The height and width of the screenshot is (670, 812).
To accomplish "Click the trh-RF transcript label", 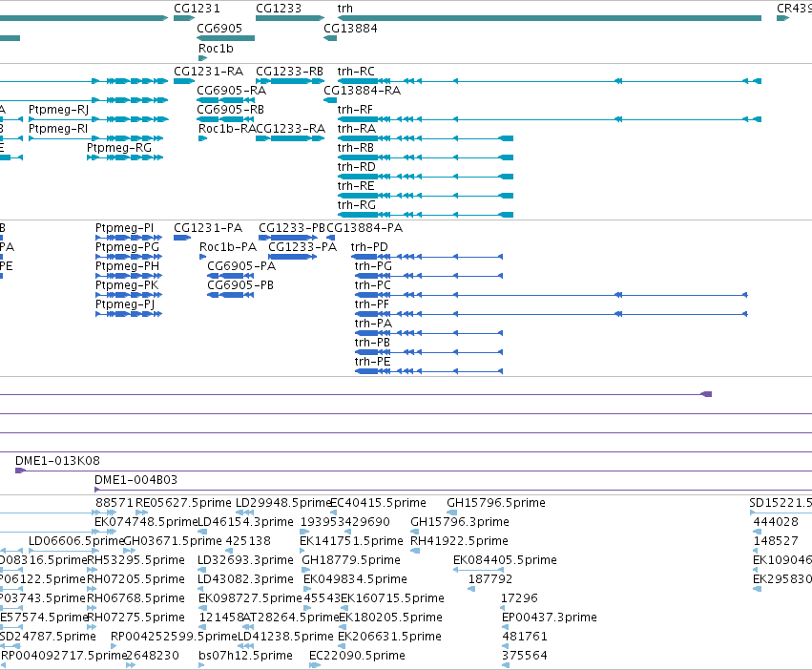I will (x=355, y=110).
